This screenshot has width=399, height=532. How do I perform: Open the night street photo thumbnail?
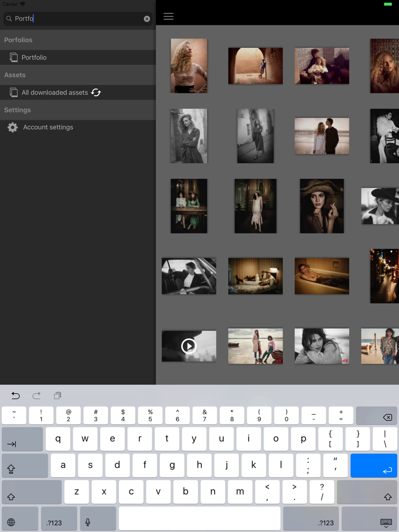(385, 276)
